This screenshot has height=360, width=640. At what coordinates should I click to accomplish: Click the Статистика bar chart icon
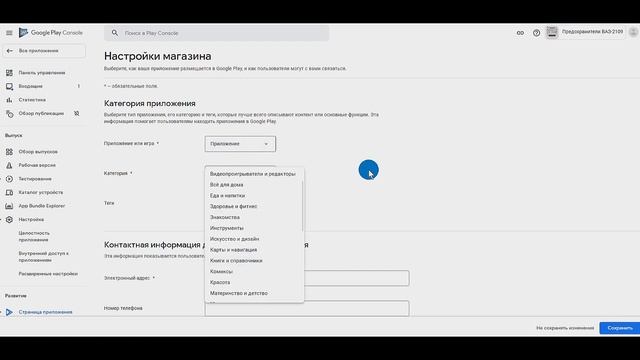pyautogui.click(x=9, y=100)
